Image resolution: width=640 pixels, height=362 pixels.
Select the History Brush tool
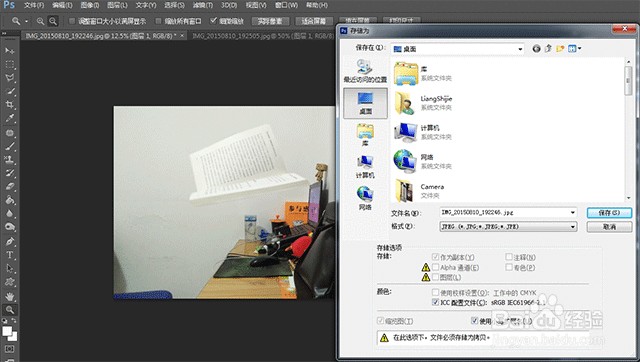(9, 173)
